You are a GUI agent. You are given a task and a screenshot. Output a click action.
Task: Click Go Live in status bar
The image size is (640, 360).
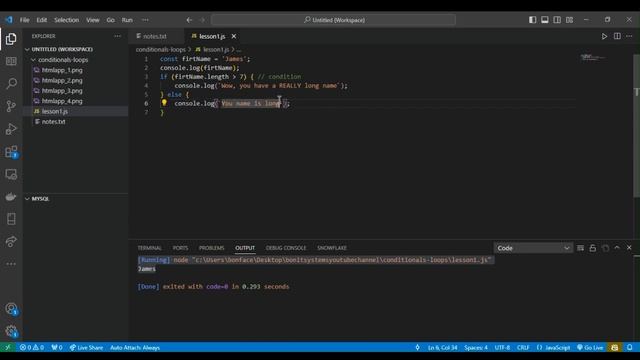(x=590, y=347)
